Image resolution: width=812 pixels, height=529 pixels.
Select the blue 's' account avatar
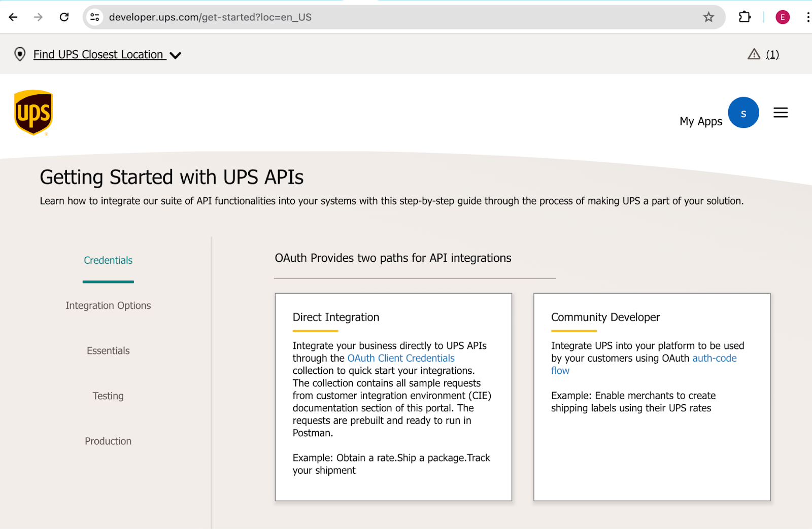pyautogui.click(x=743, y=112)
